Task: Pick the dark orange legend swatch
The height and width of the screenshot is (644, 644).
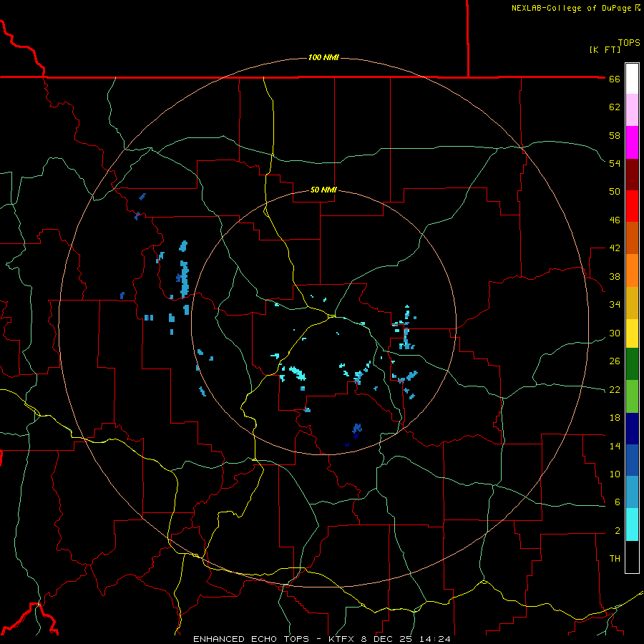Action: (x=632, y=238)
